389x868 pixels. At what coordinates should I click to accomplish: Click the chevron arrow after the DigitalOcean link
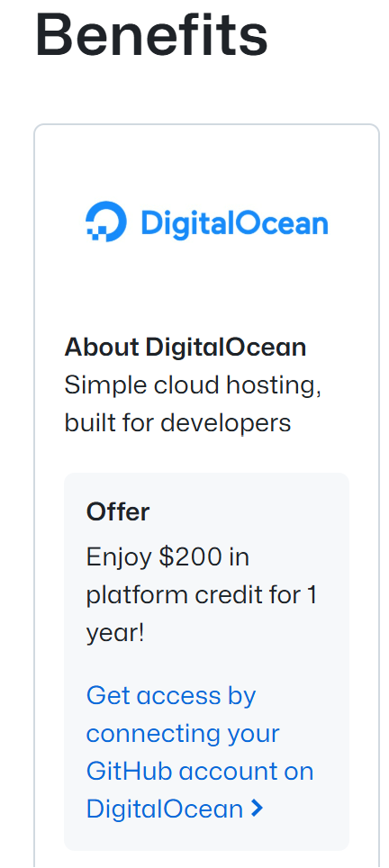click(257, 809)
